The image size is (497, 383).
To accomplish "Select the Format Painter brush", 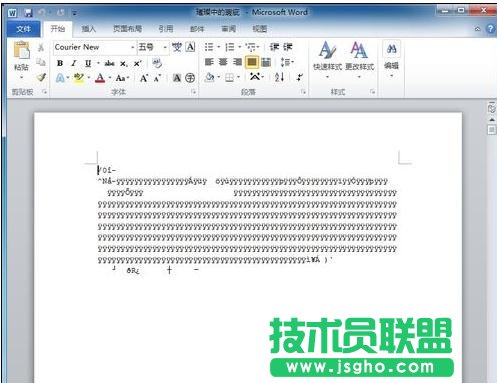I will pos(41,77).
